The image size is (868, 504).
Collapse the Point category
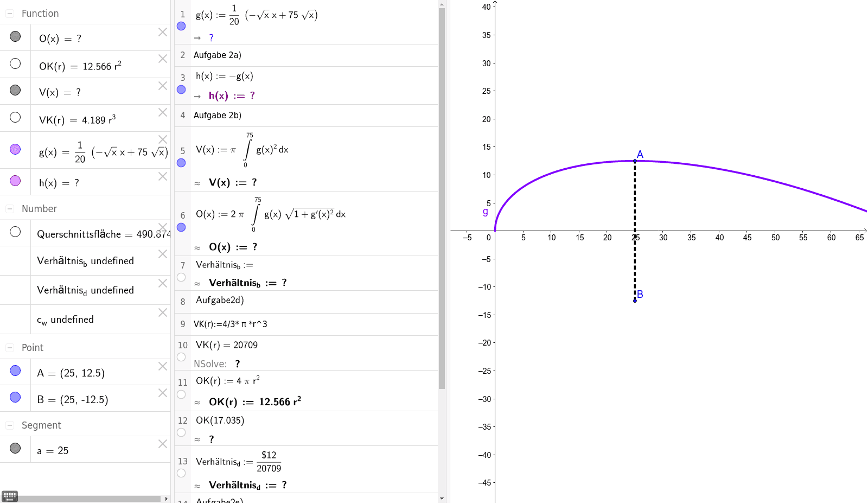pos(10,348)
